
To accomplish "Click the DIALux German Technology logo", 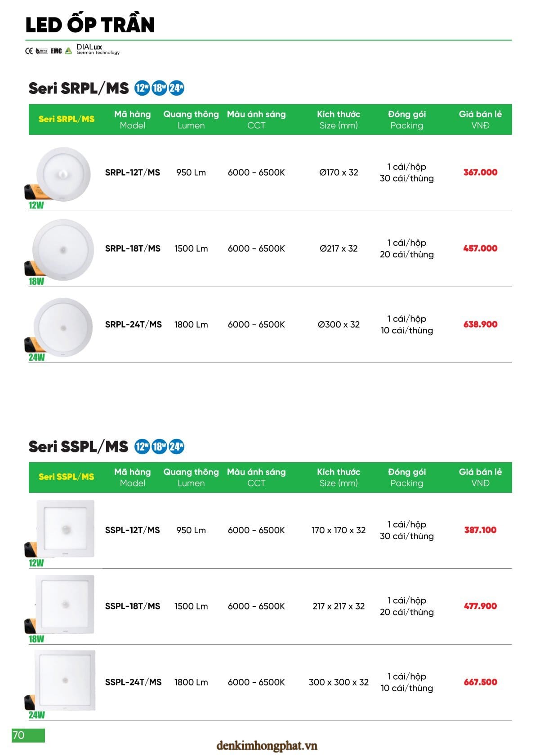I will pyautogui.click(x=98, y=49).
